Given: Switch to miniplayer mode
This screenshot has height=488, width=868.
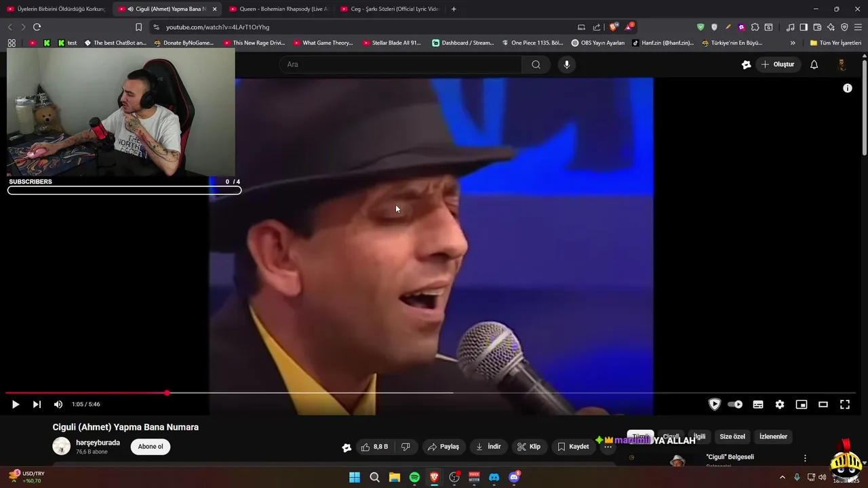Looking at the screenshot, I should [802, 405].
